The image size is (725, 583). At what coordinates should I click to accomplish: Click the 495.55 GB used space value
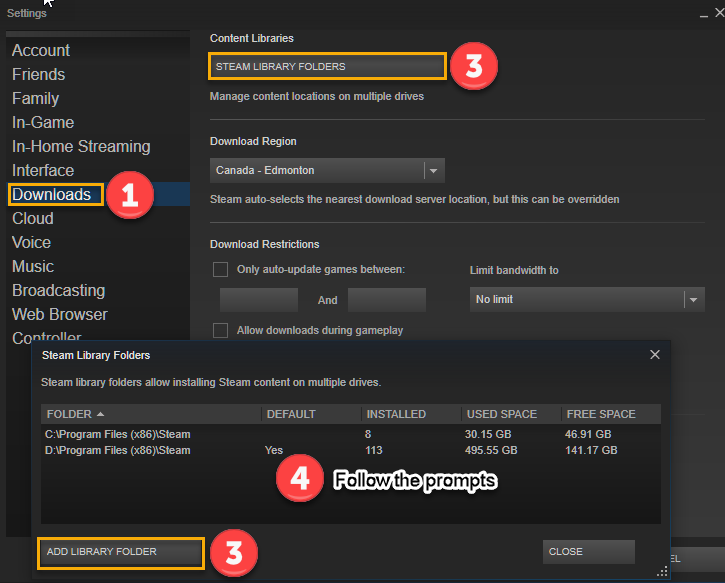[491, 450]
